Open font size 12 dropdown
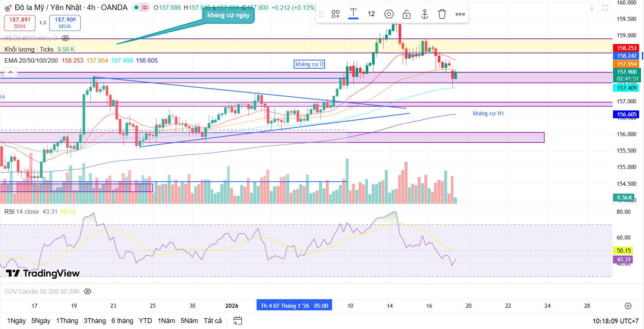The width and height of the screenshot is (644, 329). coord(371,14)
